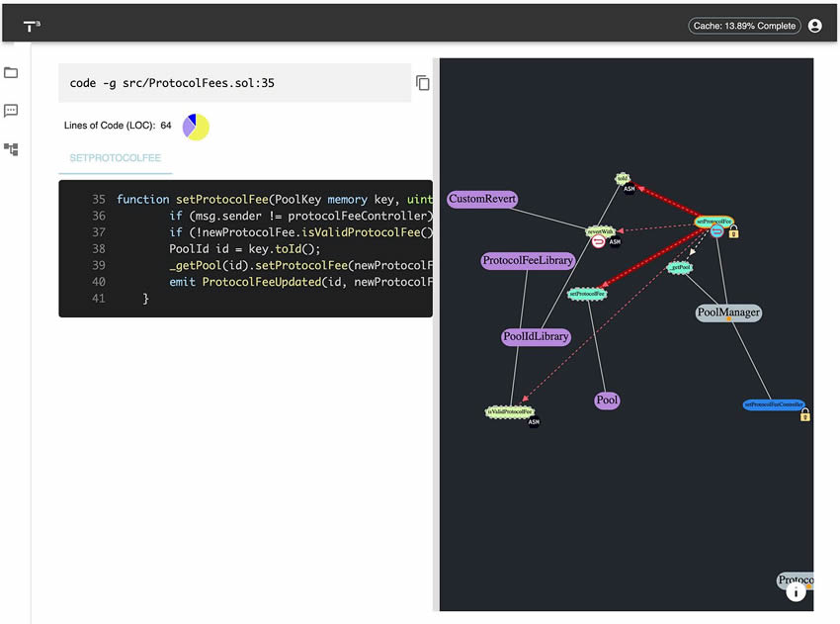
Task: Select the PoolIdLibrary graph node
Action: click(536, 336)
